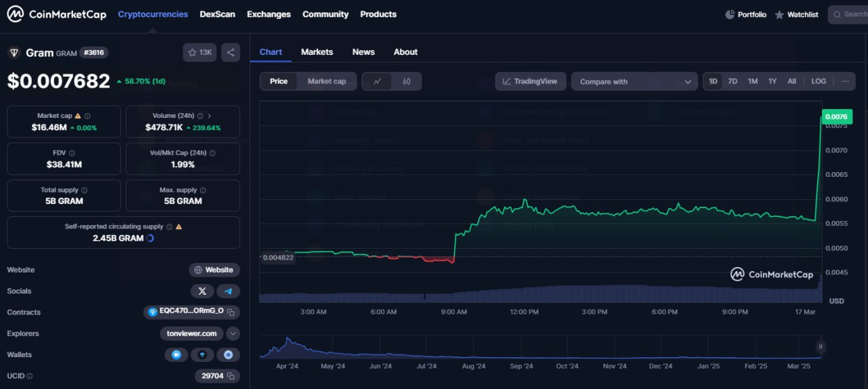Screen dimensions: 868x389
Task: Open the Gram Website link
Action: [214, 270]
